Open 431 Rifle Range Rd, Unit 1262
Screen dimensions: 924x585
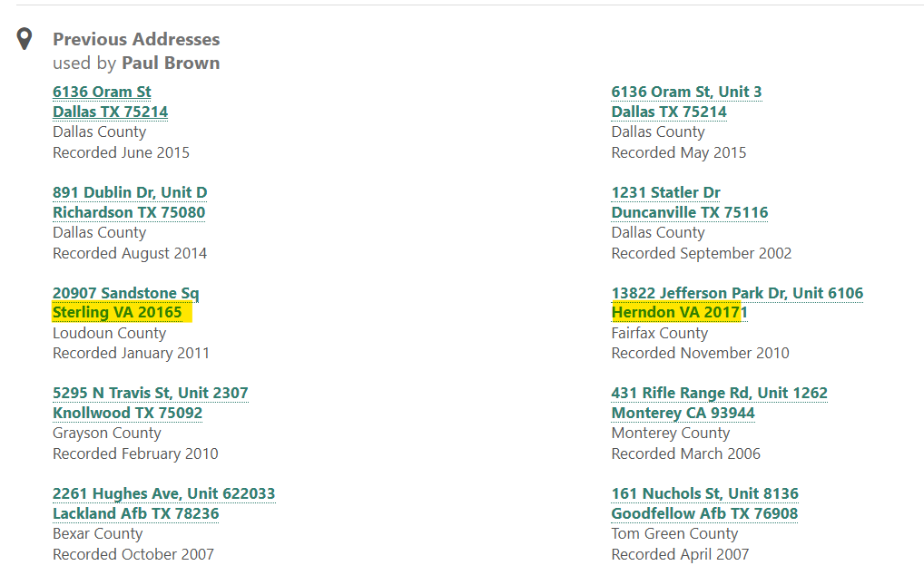pyautogui.click(x=719, y=393)
